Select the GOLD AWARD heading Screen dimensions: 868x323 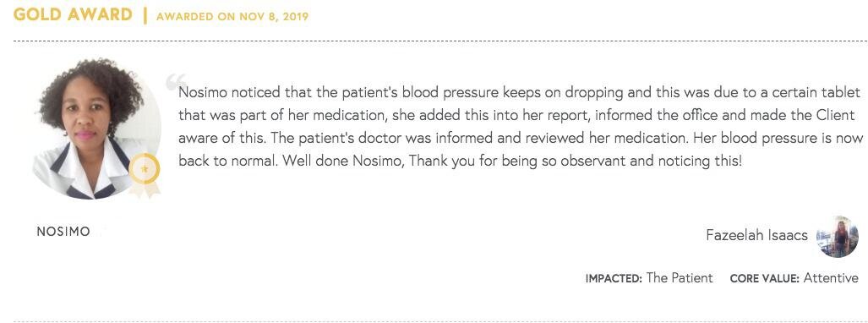(x=73, y=14)
